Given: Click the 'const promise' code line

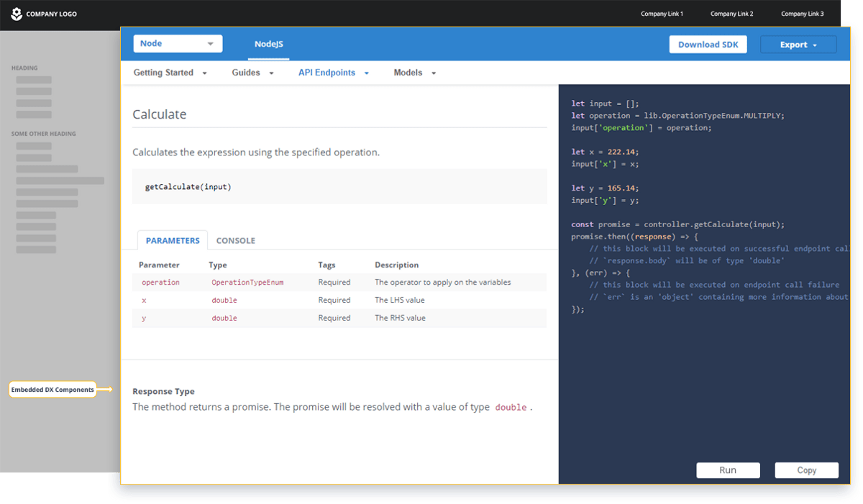Looking at the screenshot, I should [x=678, y=224].
